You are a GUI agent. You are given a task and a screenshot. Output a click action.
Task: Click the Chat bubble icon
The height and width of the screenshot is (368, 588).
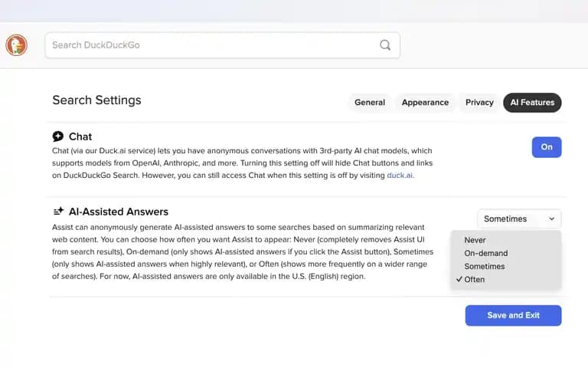[57, 136]
